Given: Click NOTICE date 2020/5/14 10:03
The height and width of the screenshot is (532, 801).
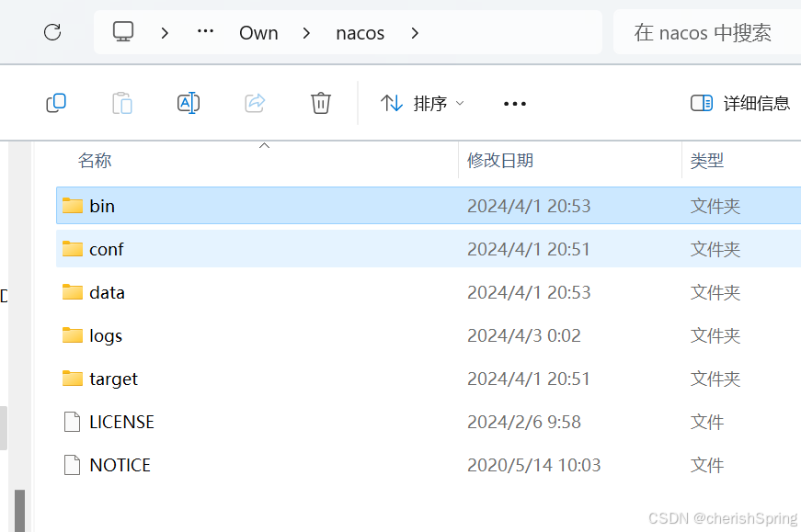Looking at the screenshot, I should tap(533, 465).
